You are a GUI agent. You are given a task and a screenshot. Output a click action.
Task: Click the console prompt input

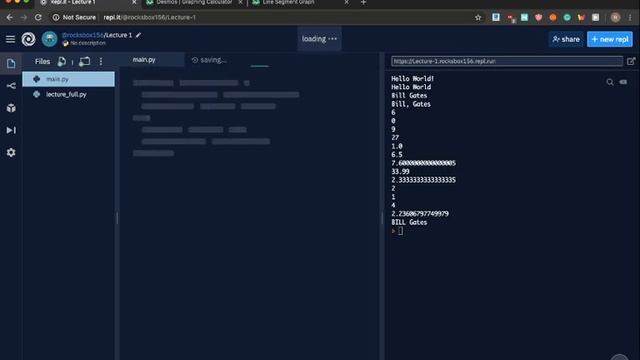point(400,231)
